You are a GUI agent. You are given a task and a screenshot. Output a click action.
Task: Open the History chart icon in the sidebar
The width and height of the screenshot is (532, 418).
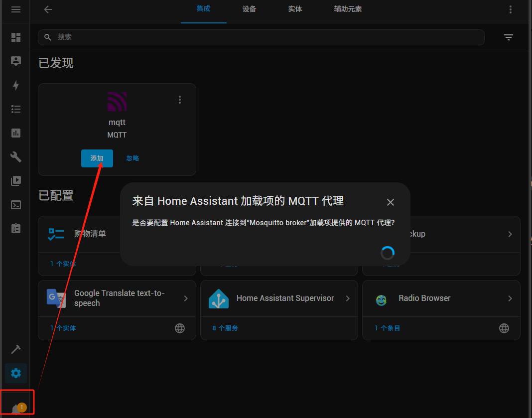pos(16,133)
